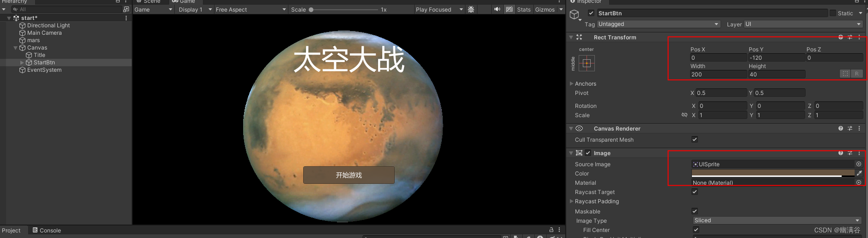The width and height of the screenshot is (868, 238).
Task: Switch to the Console tab
Action: [x=47, y=230]
